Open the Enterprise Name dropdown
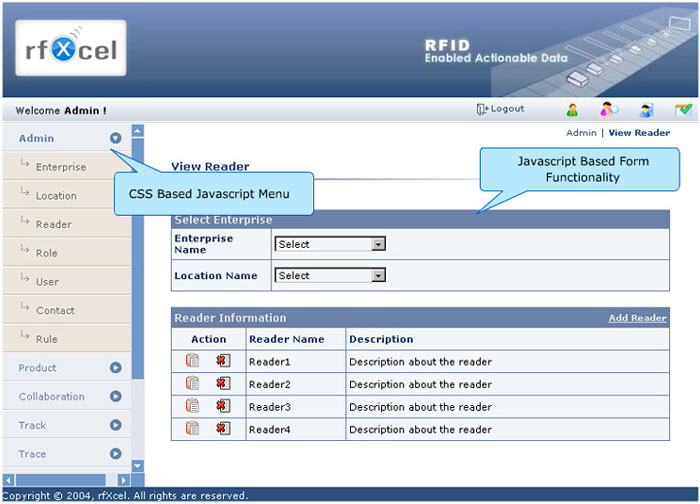700x504 pixels. 330,244
